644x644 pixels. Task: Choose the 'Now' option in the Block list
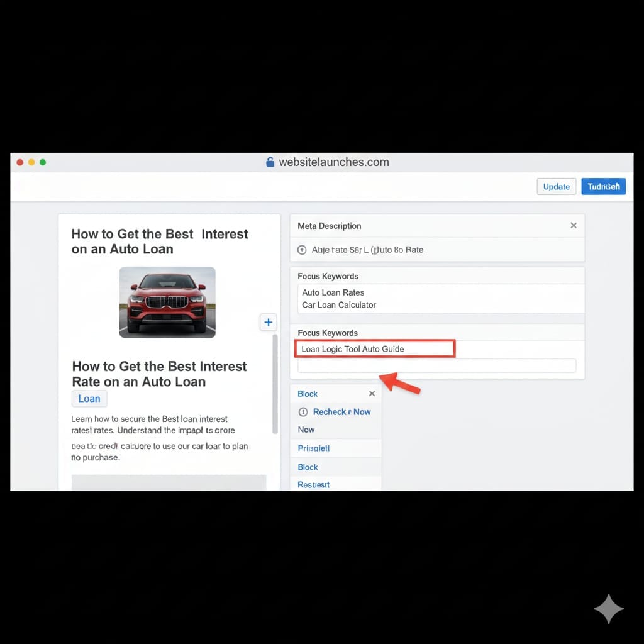tap(306, 430)
